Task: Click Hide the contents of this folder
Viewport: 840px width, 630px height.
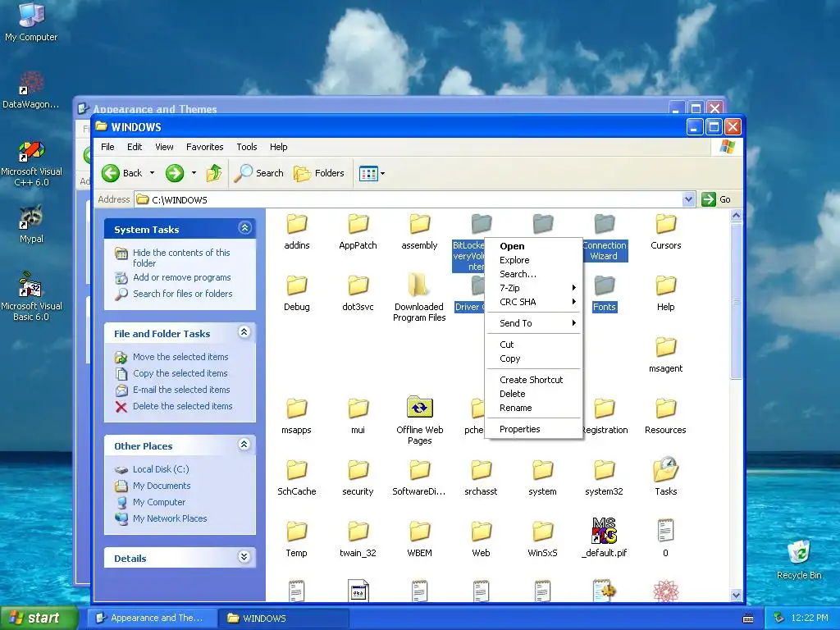Action: point(181,258)
